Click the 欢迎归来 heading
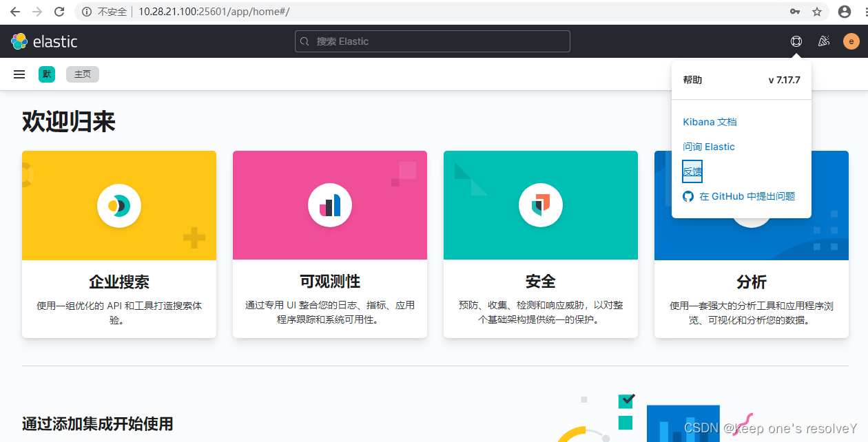Image resolution: width=868 pixels, height=442 pixels. 69,122
